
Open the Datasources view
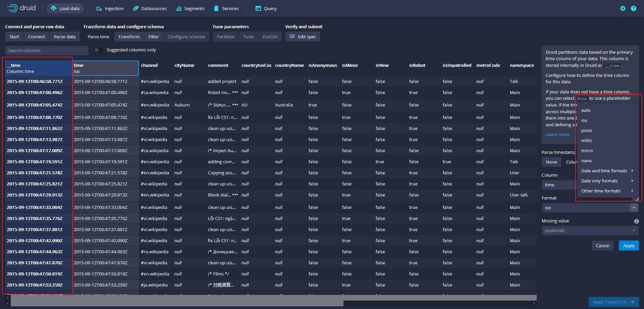coord(150,8)
